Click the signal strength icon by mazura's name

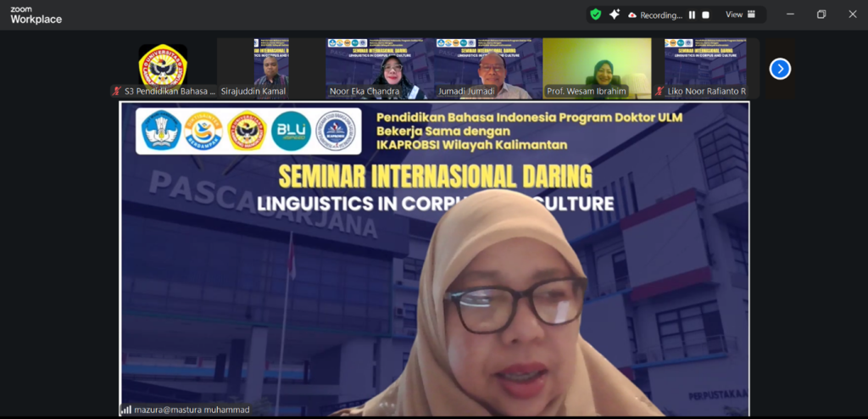tap(125, 410)
